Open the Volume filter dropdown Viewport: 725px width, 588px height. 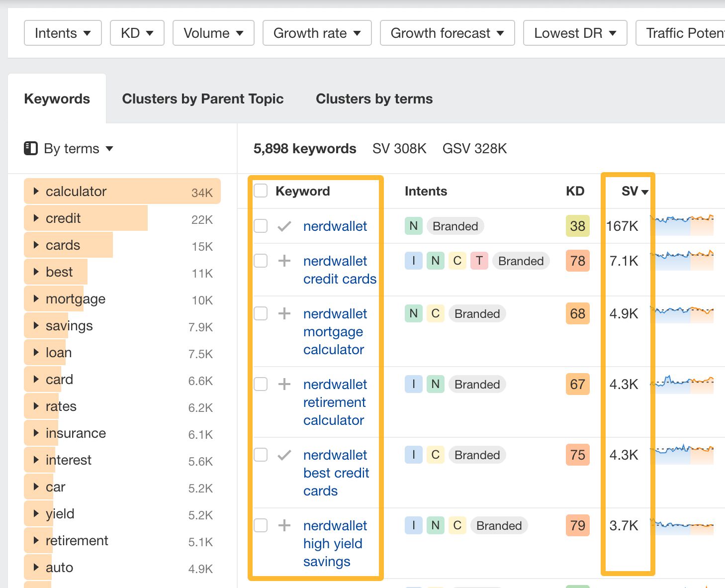[213, 33]
